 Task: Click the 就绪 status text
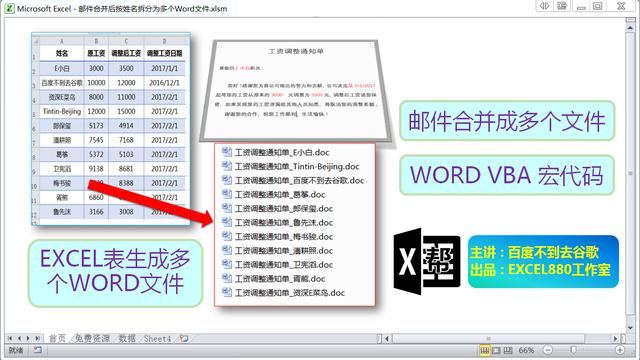[16, 350]
